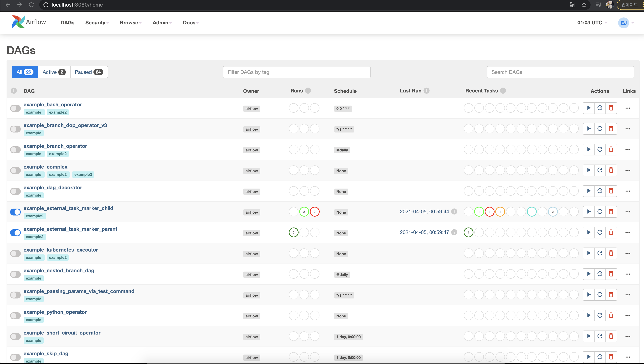The height and width of the screenshot is (364, 644).
Task: Click the example3 tag on example_complex
Action: (83, 175)
